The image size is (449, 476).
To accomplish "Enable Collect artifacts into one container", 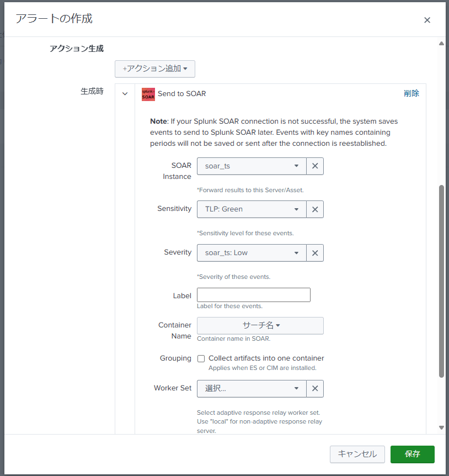I will click(201, 358).
